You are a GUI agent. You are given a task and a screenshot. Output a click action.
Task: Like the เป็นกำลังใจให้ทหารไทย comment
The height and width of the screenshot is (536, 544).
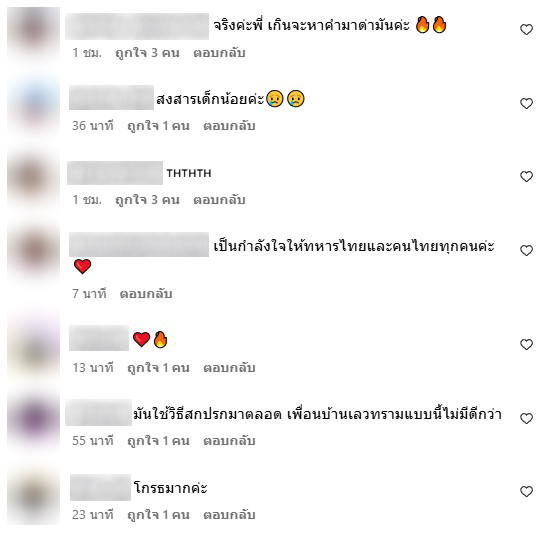point(526,250)
